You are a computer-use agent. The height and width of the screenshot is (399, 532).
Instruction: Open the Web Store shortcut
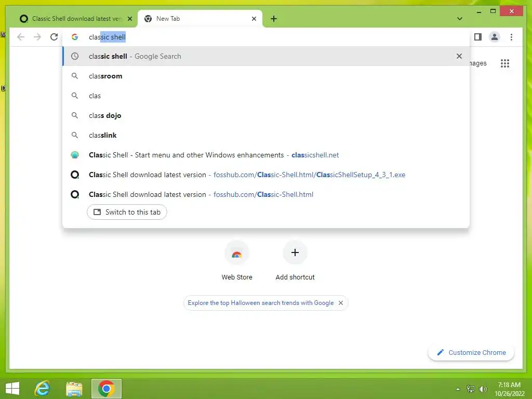pos(237,261)
